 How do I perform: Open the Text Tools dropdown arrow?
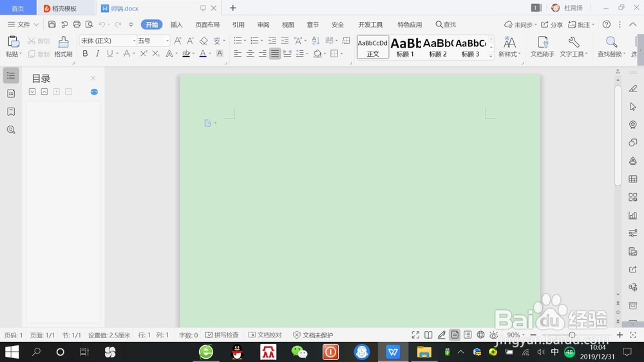tap(587, 54)
